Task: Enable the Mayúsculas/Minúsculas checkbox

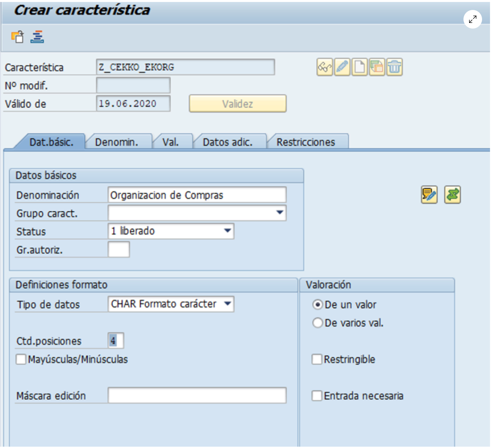Action: click(21, 359)
